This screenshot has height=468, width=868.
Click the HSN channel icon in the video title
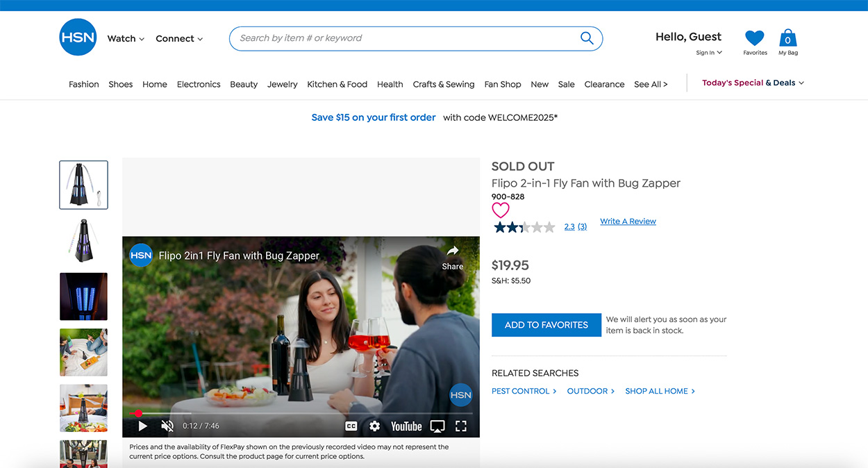141,256
